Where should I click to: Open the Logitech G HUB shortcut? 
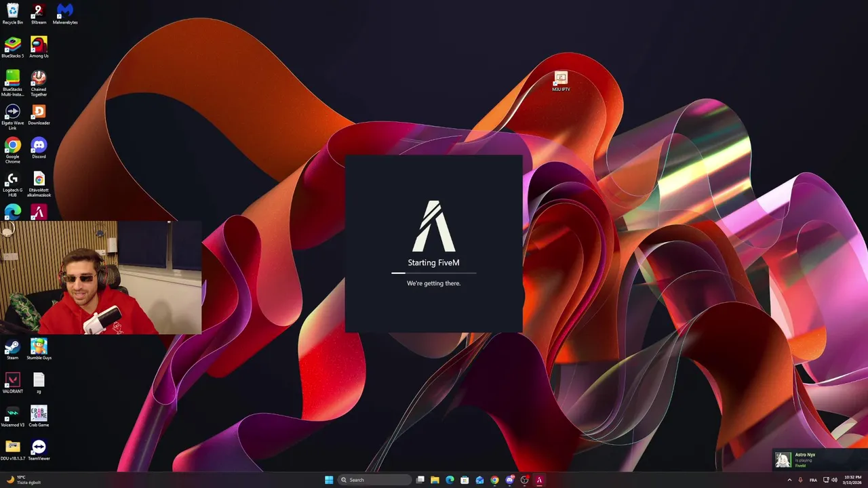pos(12,184)
